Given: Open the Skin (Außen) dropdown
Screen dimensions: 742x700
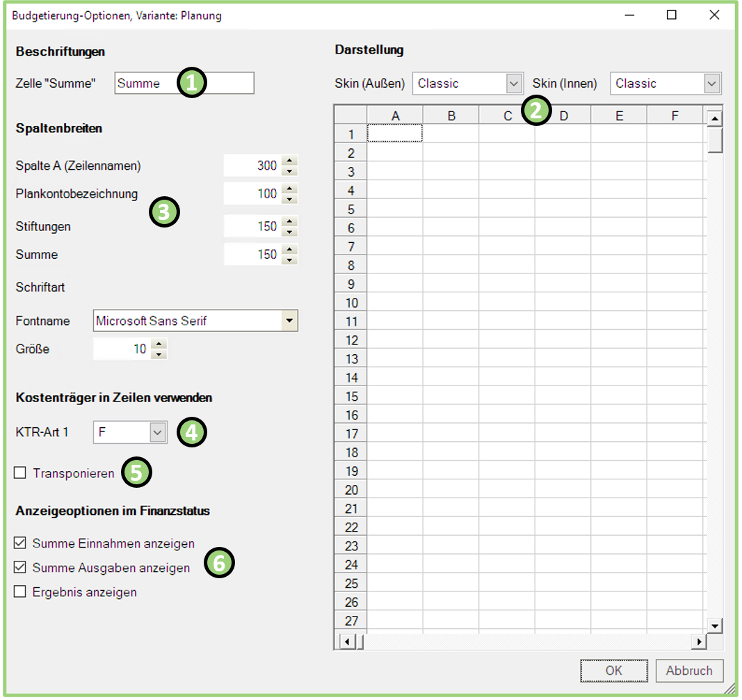Looking at the screenshot, I should coord(513,83).
